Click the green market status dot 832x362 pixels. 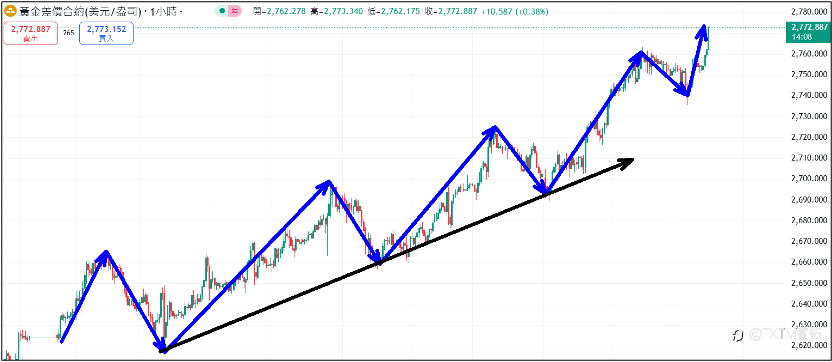[221, 12]
